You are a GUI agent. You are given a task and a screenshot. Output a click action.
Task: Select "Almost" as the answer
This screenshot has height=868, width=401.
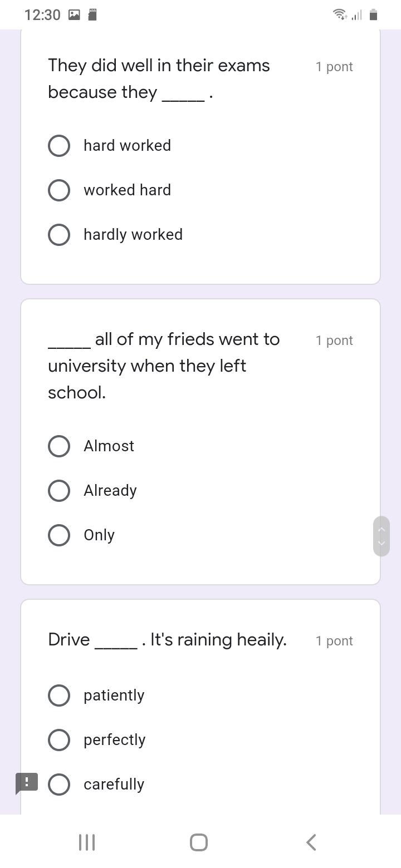pos(59,446)
